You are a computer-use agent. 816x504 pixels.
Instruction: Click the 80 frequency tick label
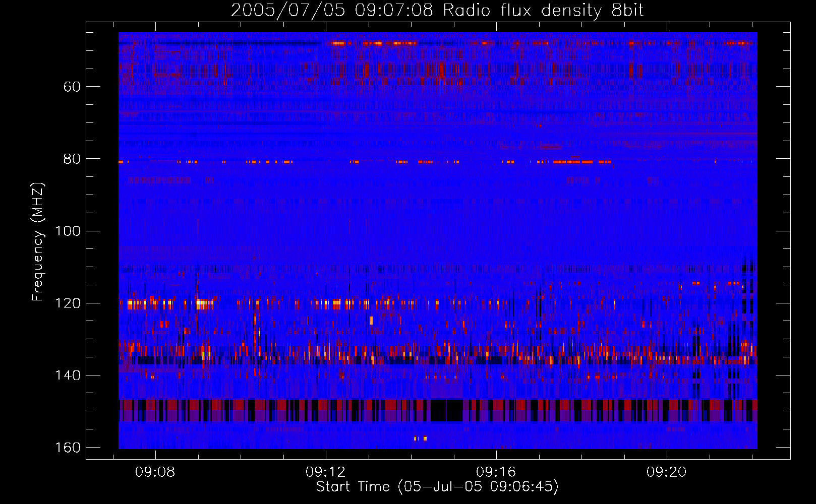(x=72, y=159)
